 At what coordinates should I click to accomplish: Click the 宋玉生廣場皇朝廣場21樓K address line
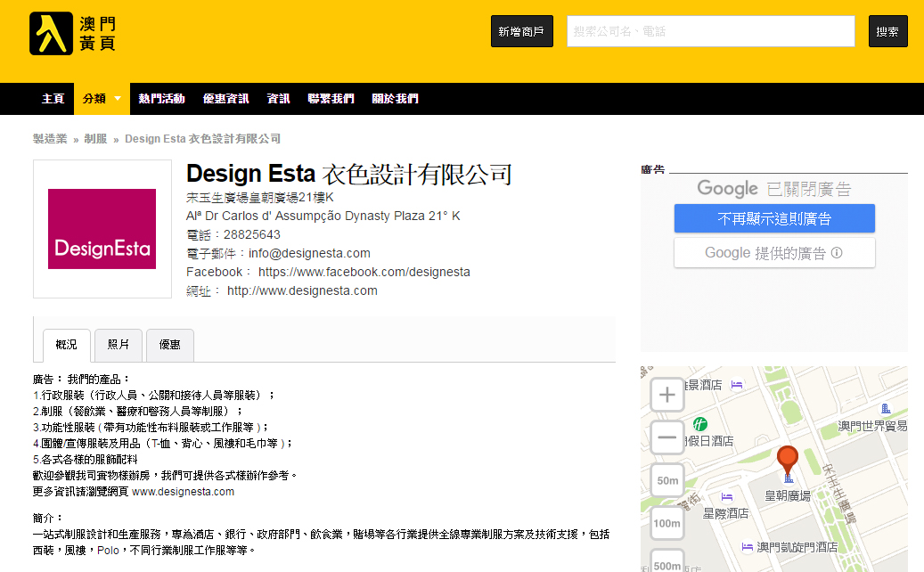(x=260, y=197)
